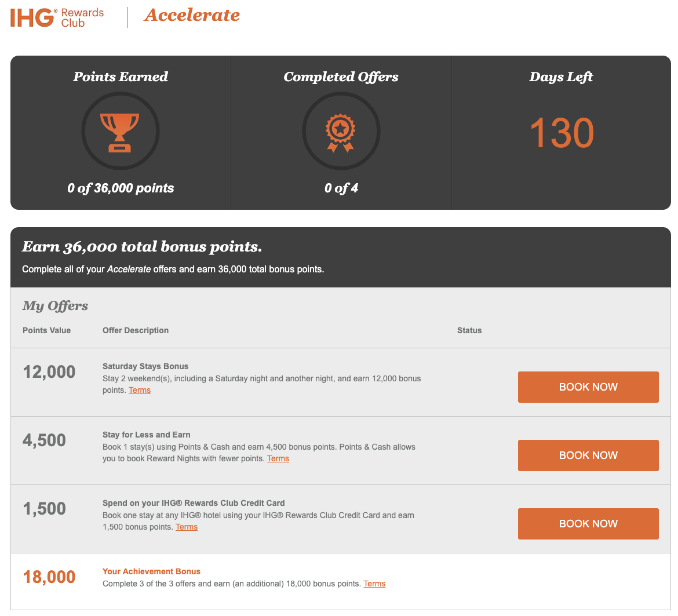Screen dimensions: 678x616
Task: Open Terms link for Points & Cash offer
Action: (x=278, y=458)
